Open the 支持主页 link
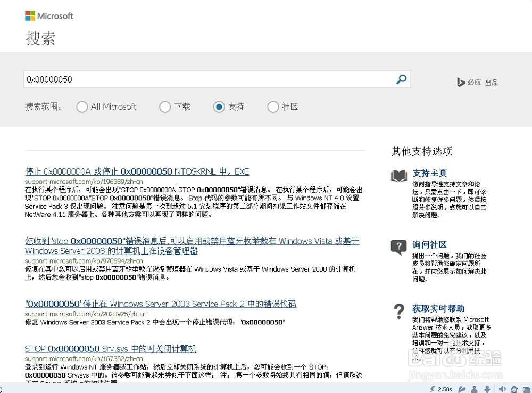532x393 pixels. (x=429, y=173)
